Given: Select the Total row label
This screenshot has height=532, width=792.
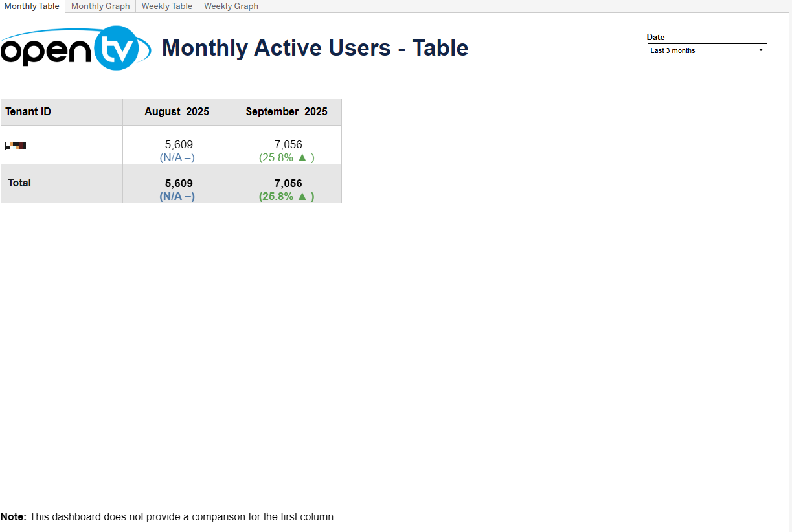Looking at the screenshot, I should tap(19, 183).
